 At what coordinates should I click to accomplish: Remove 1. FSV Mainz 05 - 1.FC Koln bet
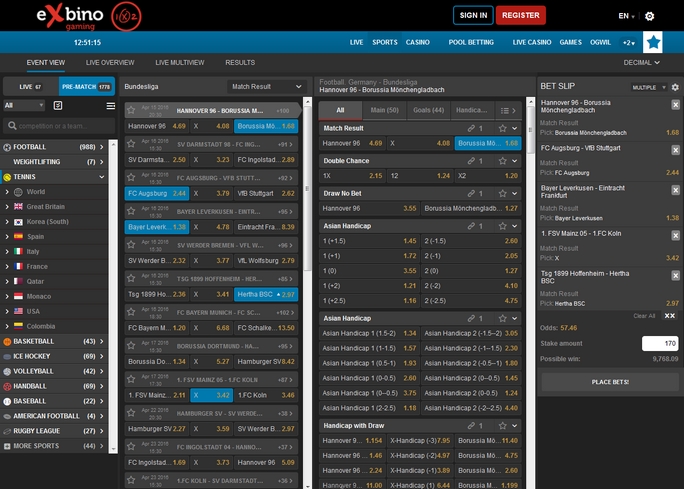click(x=675, y=236)
